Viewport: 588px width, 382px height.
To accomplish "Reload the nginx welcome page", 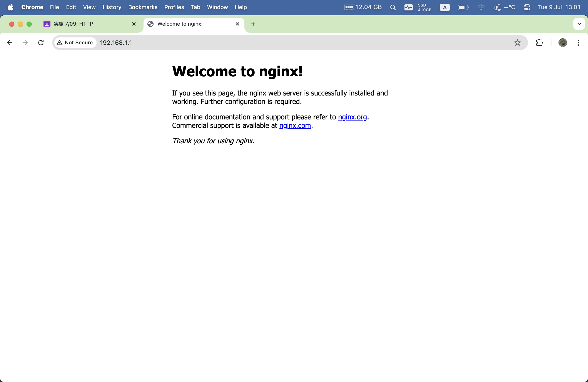I will tap(41, 43).
